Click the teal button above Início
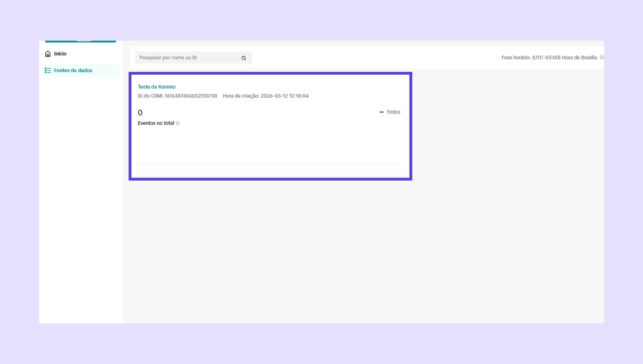 (81, 41)
